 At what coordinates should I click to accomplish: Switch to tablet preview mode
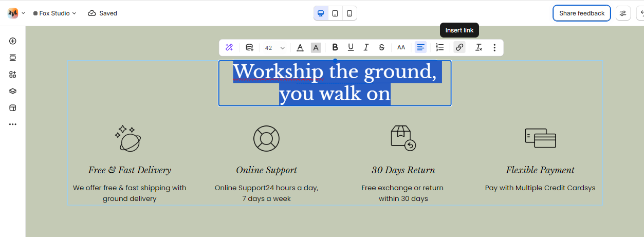(x=335, y=13)
